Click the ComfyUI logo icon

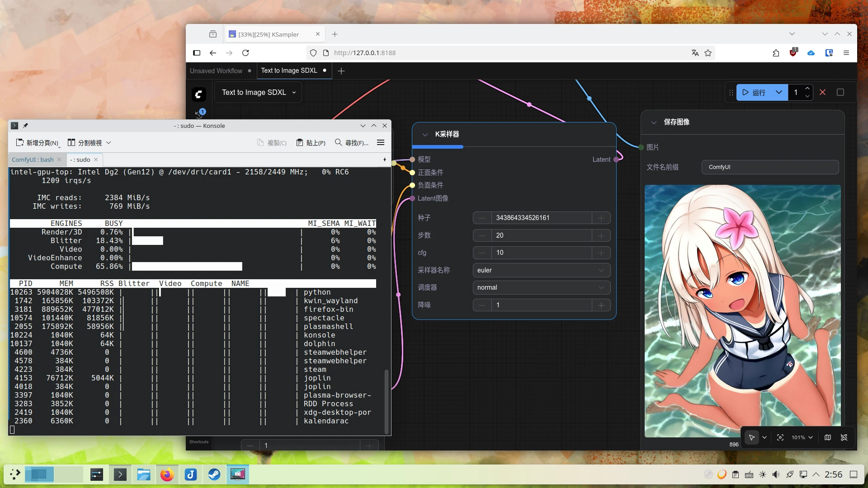tap(198, 94)
